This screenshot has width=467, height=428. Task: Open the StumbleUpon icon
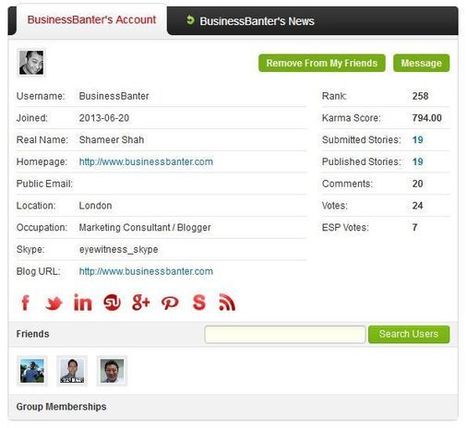pyautogui.click(x=112, y=303)
